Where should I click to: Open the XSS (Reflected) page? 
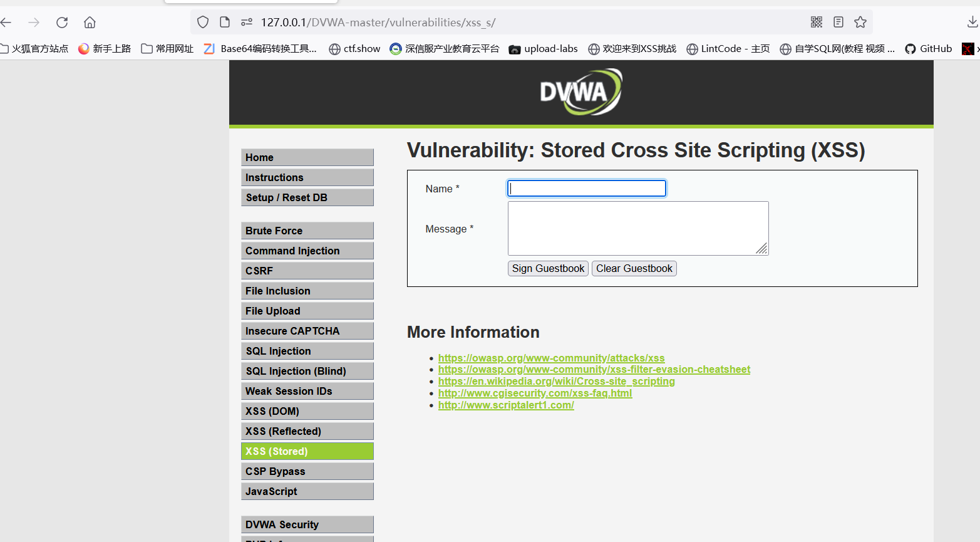(307, 431)
